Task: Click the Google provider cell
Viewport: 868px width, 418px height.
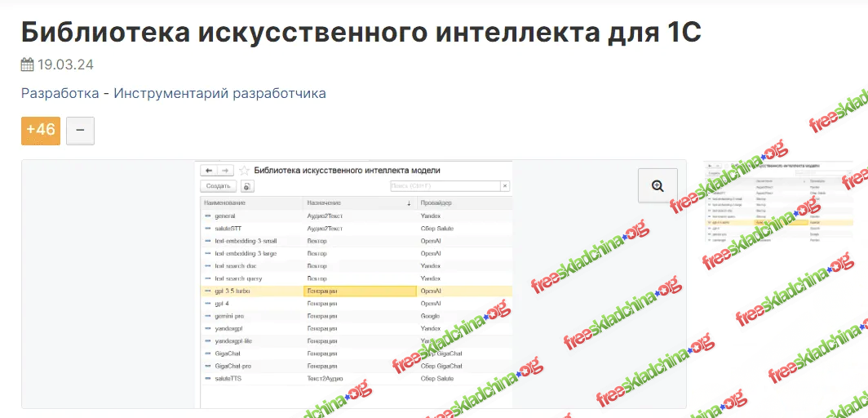Action: tap(430, 316)
